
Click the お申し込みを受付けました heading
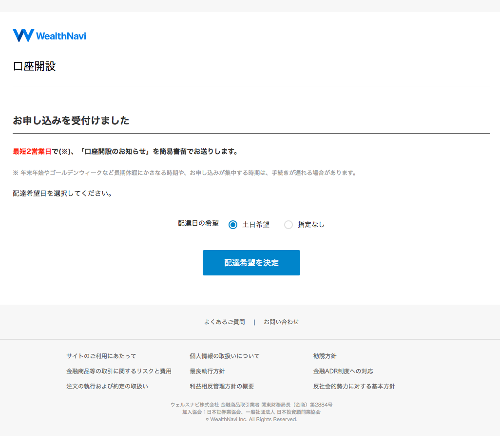click(71, 120)
